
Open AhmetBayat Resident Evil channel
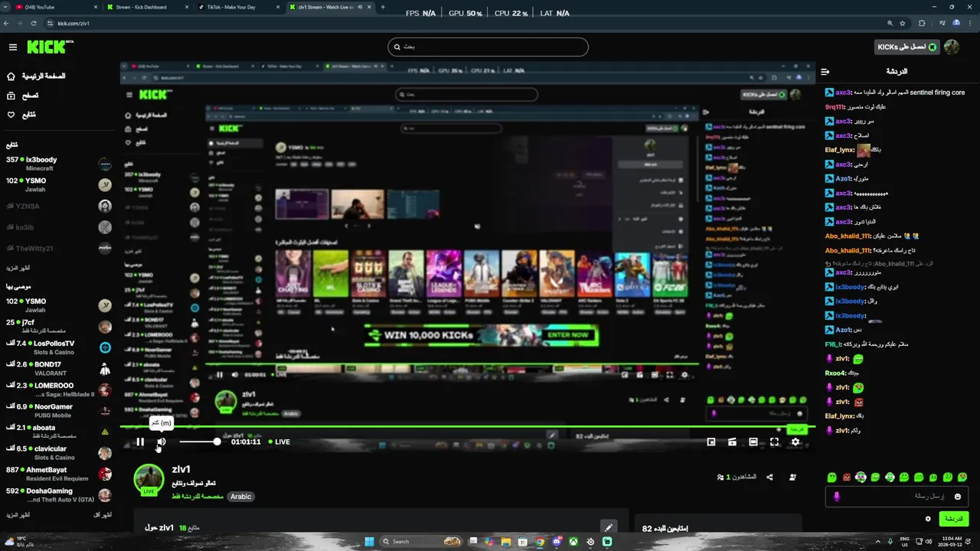tap(58, 474)
